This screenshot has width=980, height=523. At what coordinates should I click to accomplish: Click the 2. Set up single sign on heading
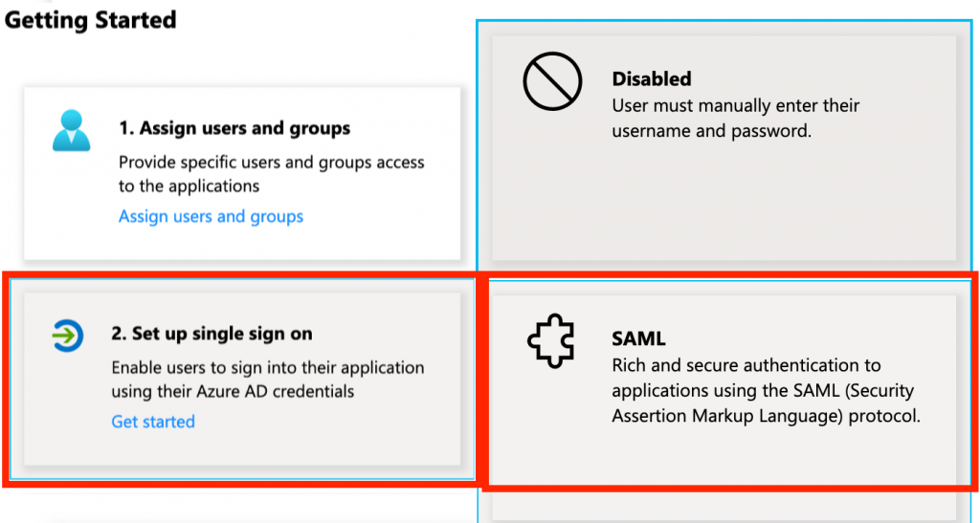(212, 334)
